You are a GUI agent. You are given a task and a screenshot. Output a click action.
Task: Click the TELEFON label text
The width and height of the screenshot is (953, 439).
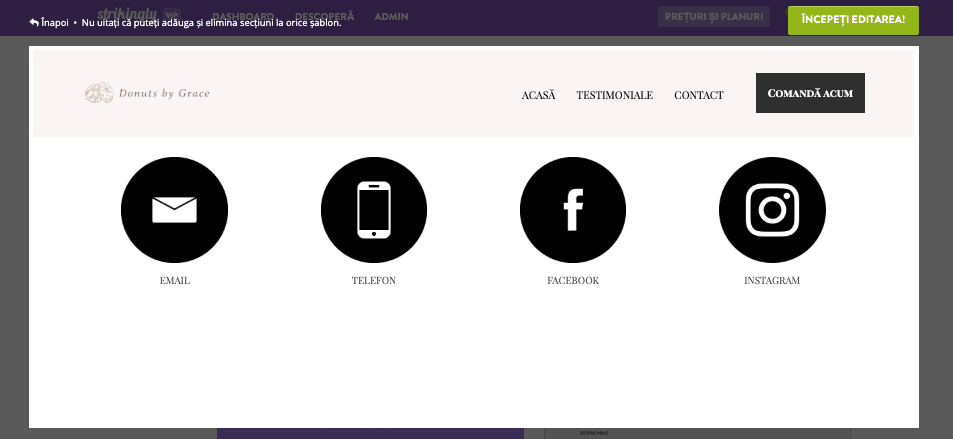374,281
